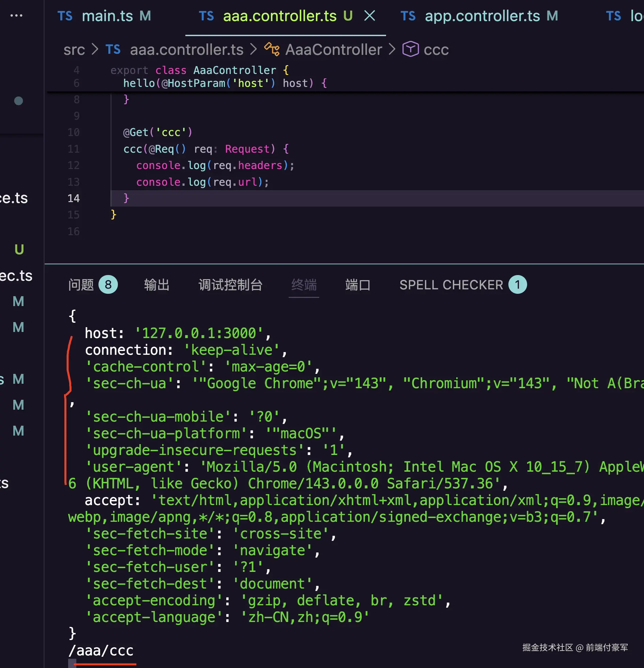644x668 pixels.
Task: Click the TS icon on main.ts tab
Action: 65,16
